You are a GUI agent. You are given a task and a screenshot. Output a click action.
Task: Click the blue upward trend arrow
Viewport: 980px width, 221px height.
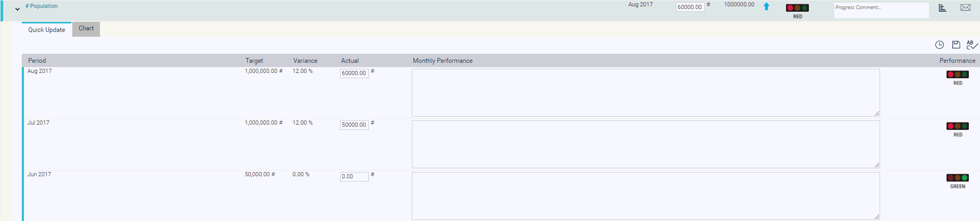point(766,6)
